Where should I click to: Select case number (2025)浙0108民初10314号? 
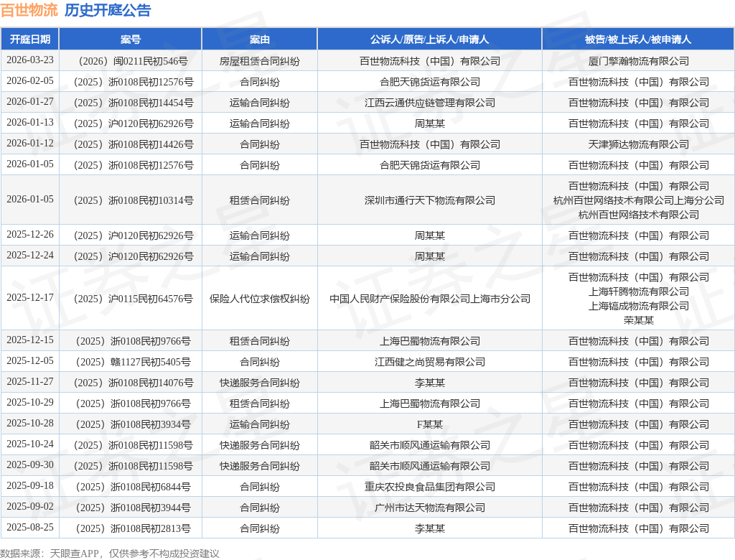pyautogui.click(x=133, y=200)
